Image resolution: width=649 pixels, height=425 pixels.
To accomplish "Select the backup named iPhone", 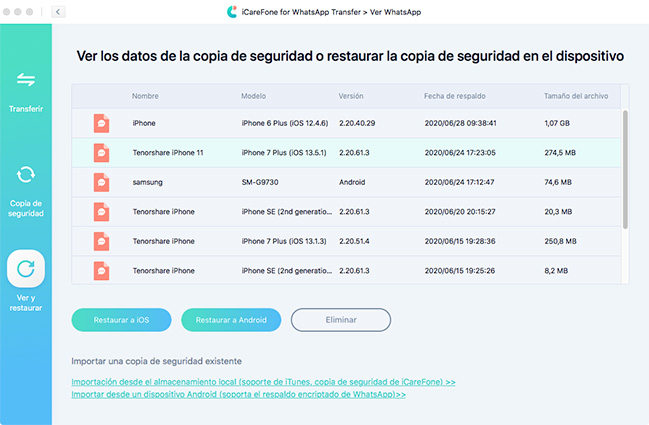I will click(x=144, y=123).
